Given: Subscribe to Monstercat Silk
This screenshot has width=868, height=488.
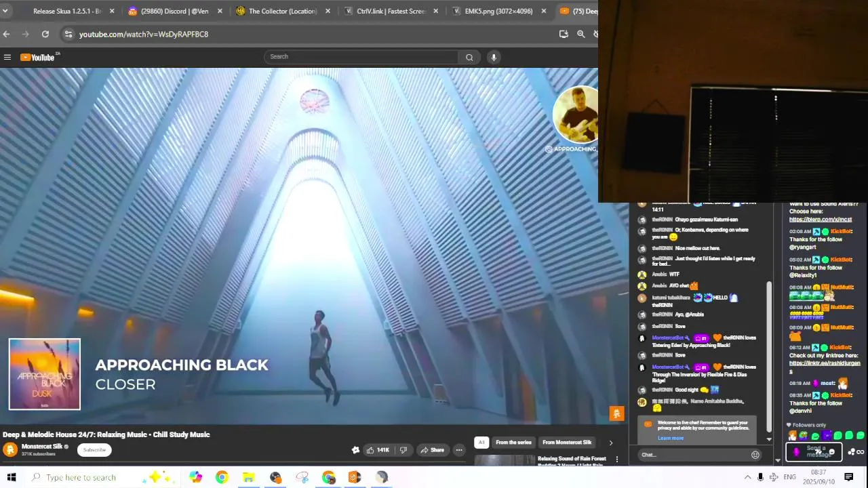Looking at the screenshot, I should (94, 450).
